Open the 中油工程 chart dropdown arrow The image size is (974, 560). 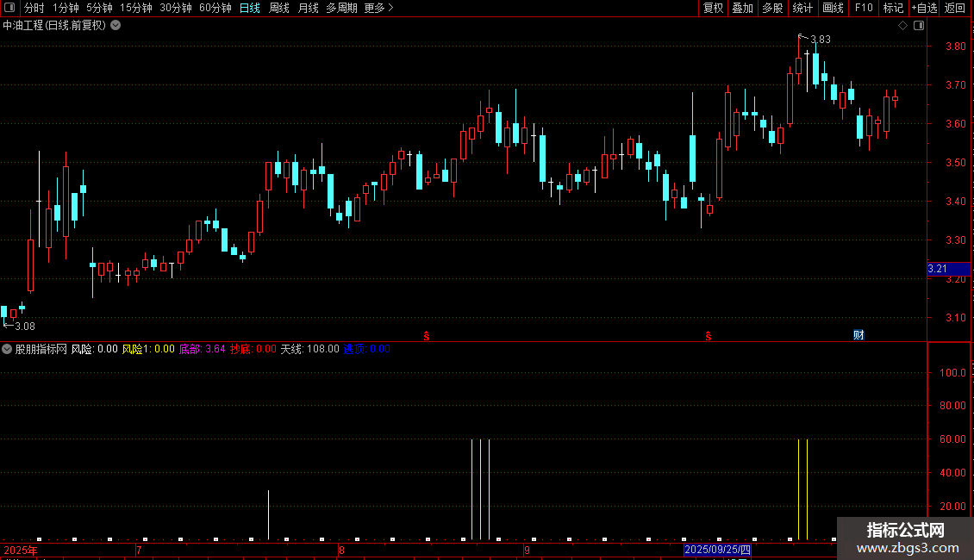tap(116, 26)
